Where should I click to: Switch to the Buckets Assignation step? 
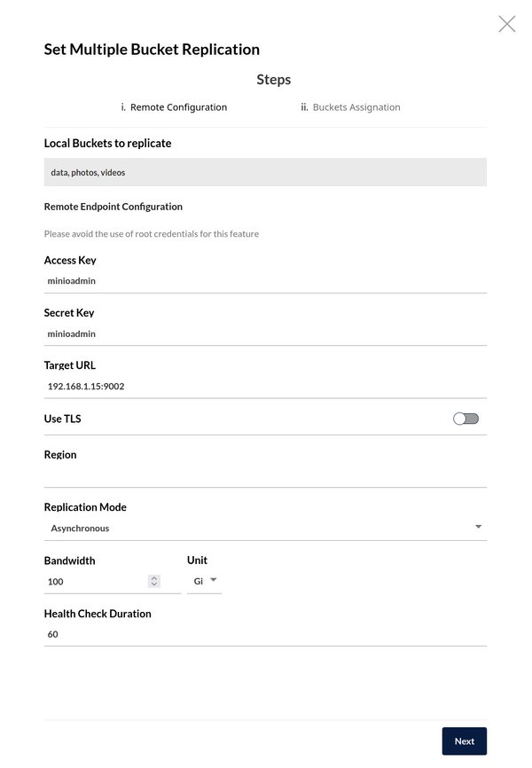click(x=350, y=107)
